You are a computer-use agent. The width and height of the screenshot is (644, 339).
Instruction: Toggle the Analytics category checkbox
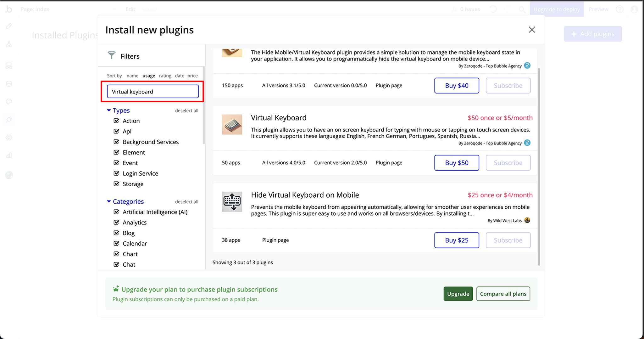click(116, 223)
